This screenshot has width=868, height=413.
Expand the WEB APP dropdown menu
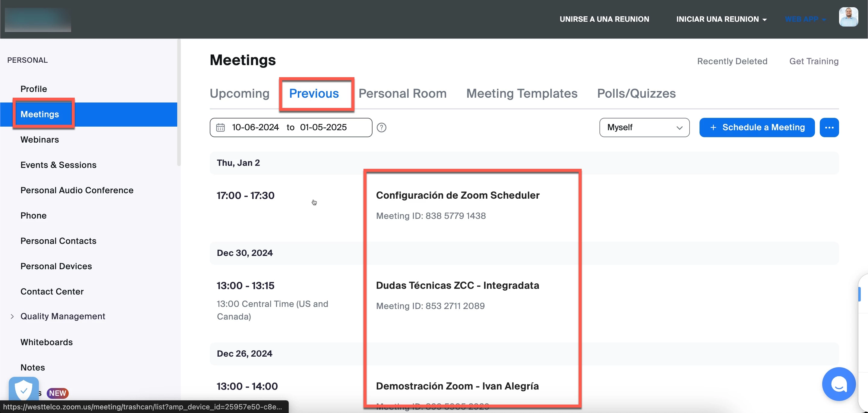(x=805, y=19)
